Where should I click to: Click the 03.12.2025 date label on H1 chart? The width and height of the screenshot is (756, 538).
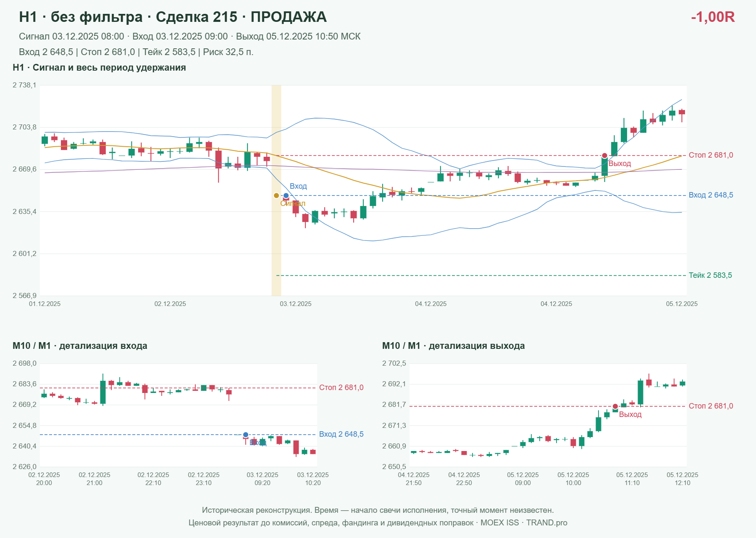point(296,304)
